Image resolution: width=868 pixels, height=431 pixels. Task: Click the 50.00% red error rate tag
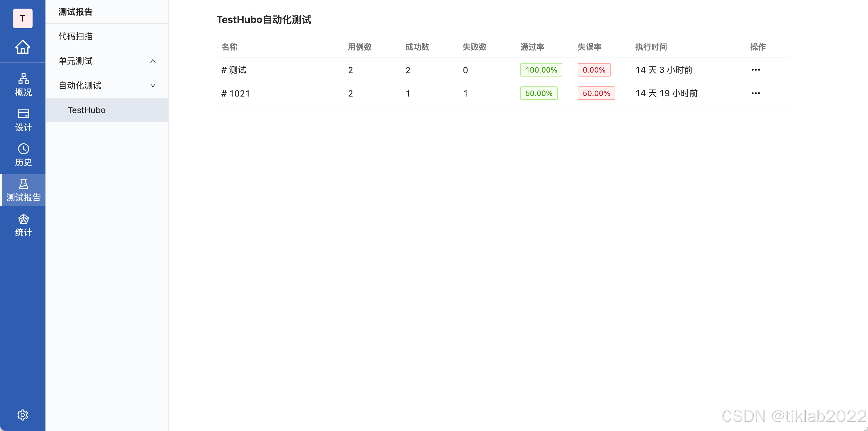point(596,93)
